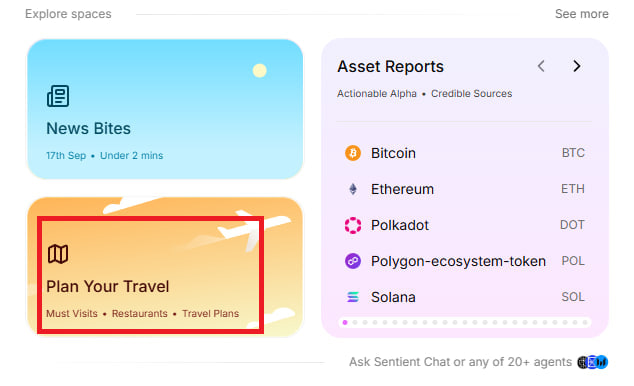Open the Ethereum asset report row
Viewport: 634px width, 386px height.
click(465, 189)
